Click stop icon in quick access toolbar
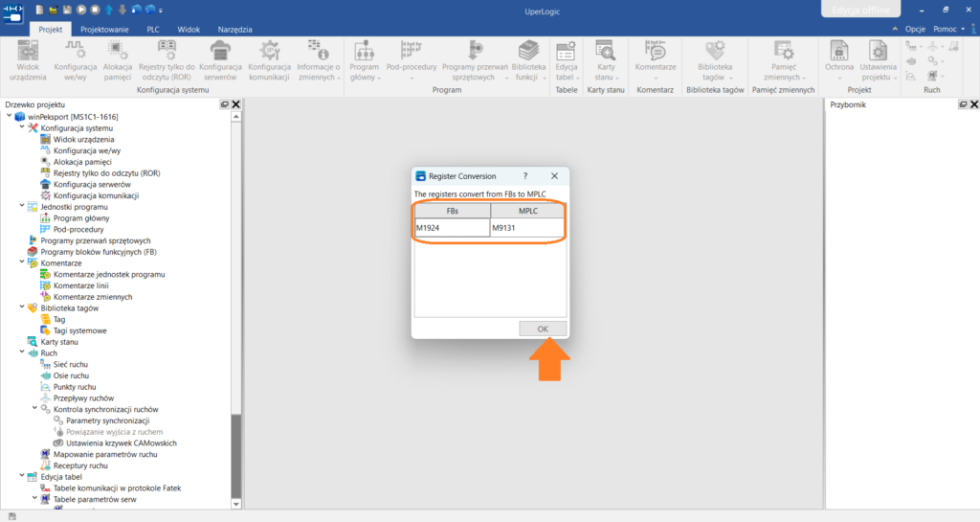The width and height of the screenshot is (980, 522). coord(95,10)
